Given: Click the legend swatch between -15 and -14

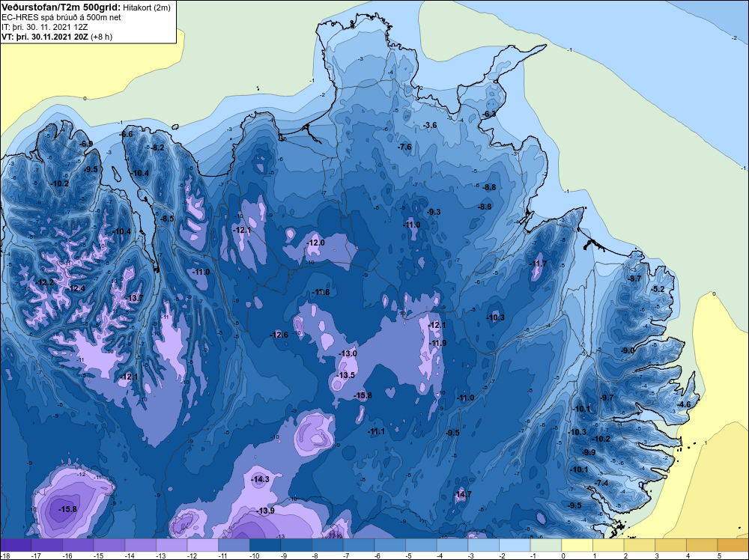Looking at the screenshot, I should point(109,545).
